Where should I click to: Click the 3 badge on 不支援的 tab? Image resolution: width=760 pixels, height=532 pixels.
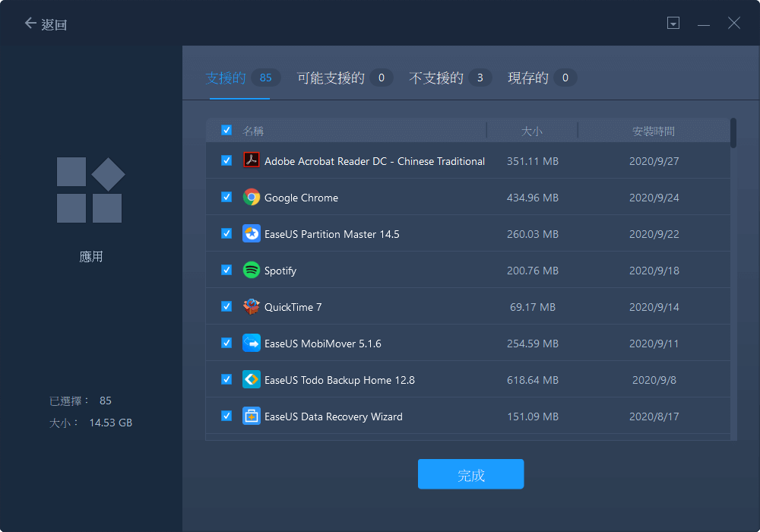pos(480,78)
